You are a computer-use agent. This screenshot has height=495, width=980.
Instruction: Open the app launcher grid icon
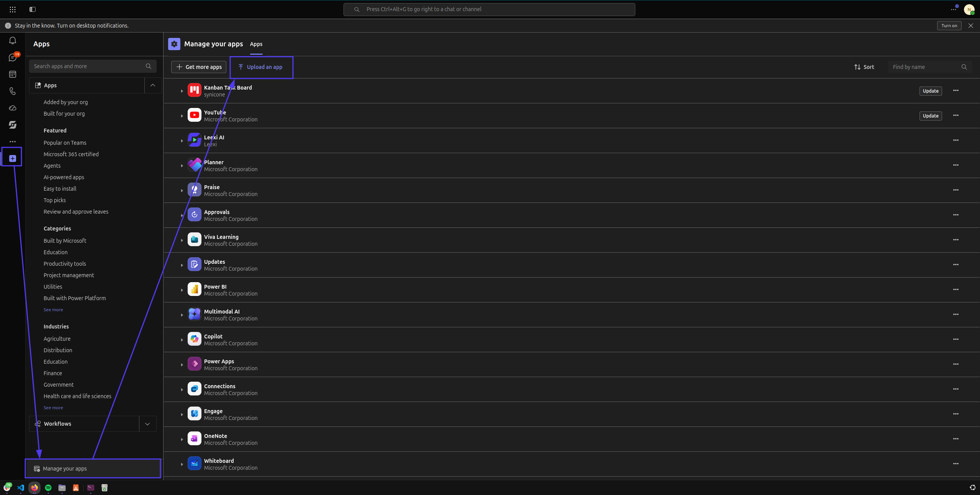(13, 9)
